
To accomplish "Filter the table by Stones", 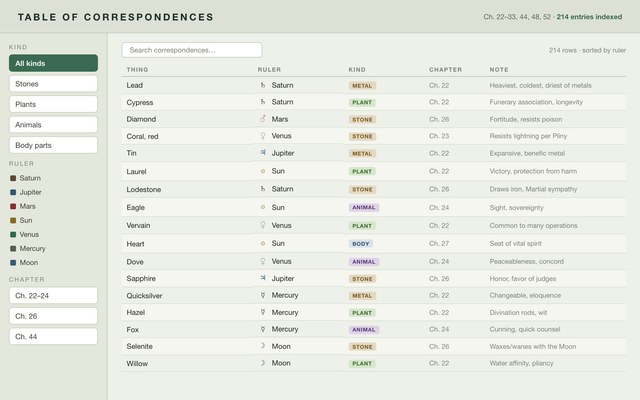I will (53, 84).
